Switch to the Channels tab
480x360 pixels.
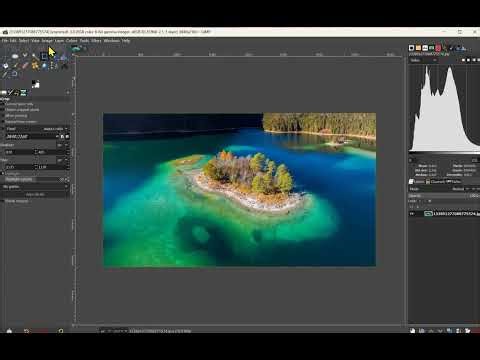435,182
